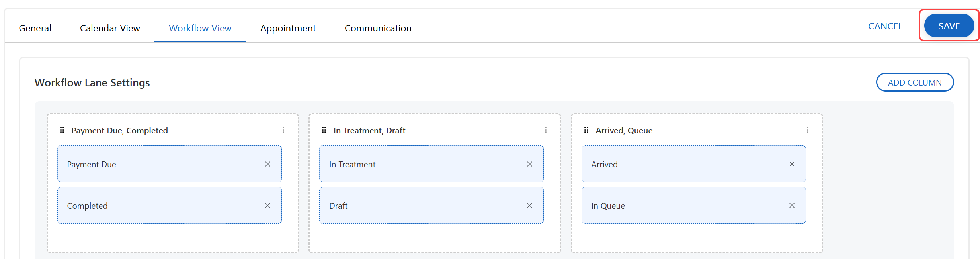980x259 pixels.
Task: Add a new column with ADD COLUMN
Action: [915, 82]
